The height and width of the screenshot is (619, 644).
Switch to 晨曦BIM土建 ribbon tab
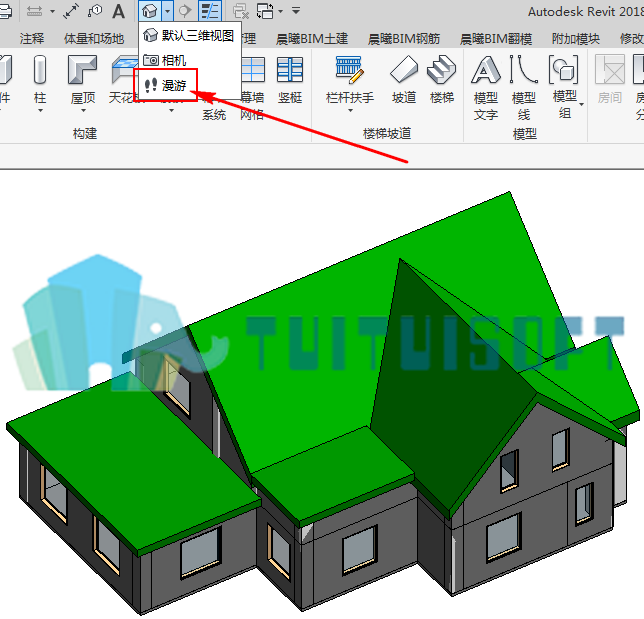click(312, 39)
